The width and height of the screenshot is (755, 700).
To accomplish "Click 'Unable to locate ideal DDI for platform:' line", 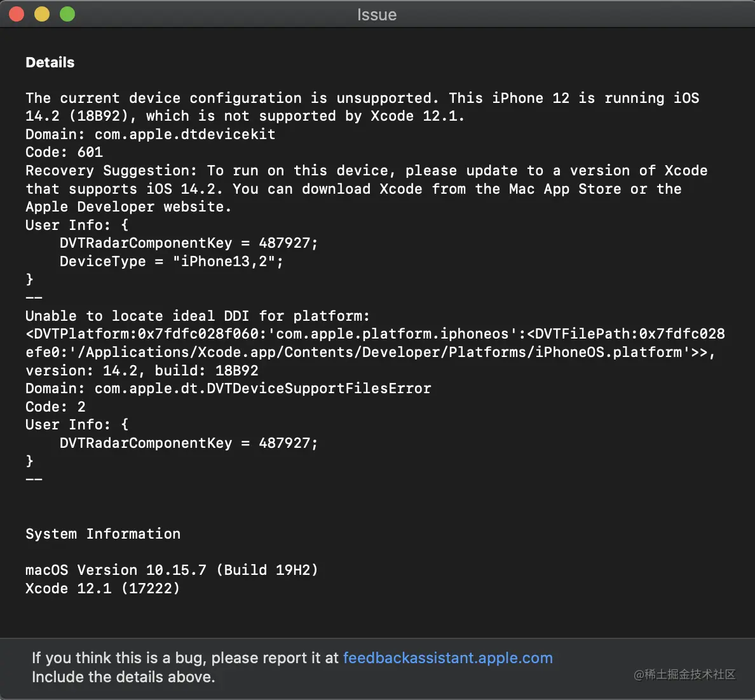I will click(x=198, y=316).
